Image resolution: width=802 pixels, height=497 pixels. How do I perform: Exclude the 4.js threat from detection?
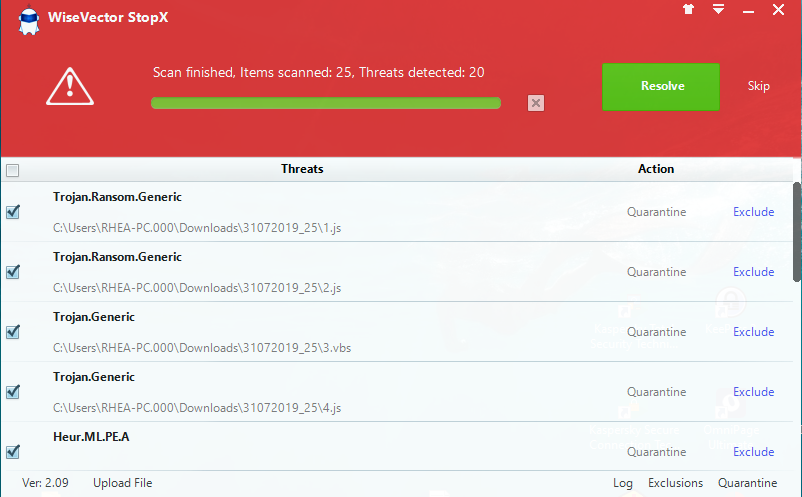[753, 392]
